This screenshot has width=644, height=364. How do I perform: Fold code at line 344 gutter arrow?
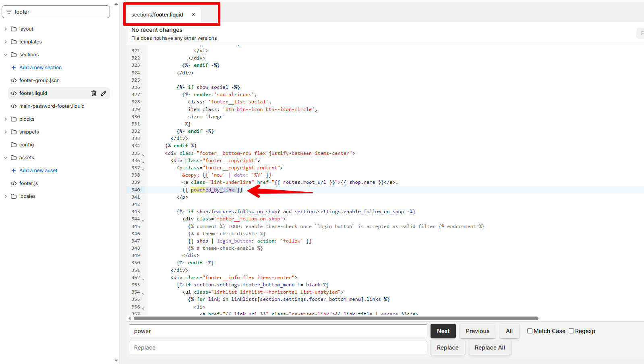[x=143, y=220]
